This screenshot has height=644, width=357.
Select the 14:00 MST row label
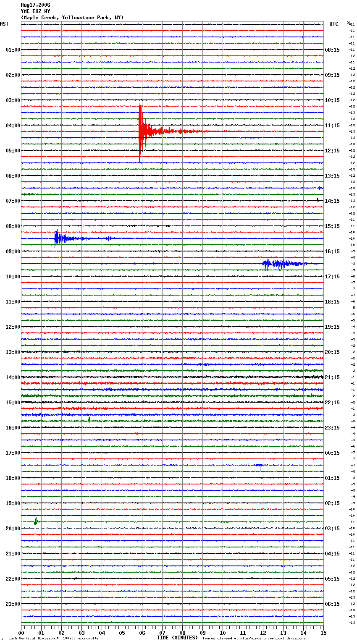tap(13, 377)
